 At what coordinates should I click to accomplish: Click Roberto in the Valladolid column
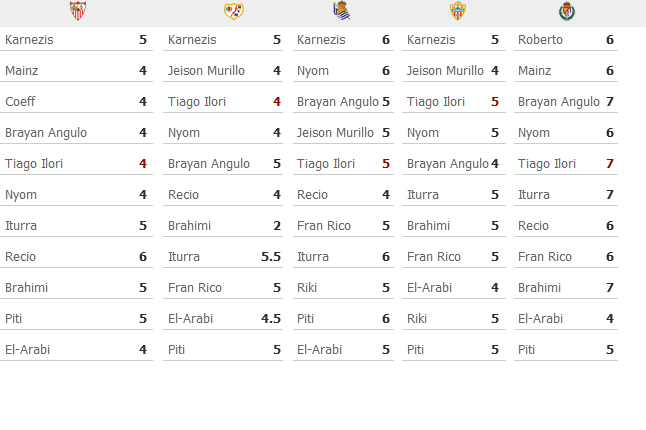point(540,40)
